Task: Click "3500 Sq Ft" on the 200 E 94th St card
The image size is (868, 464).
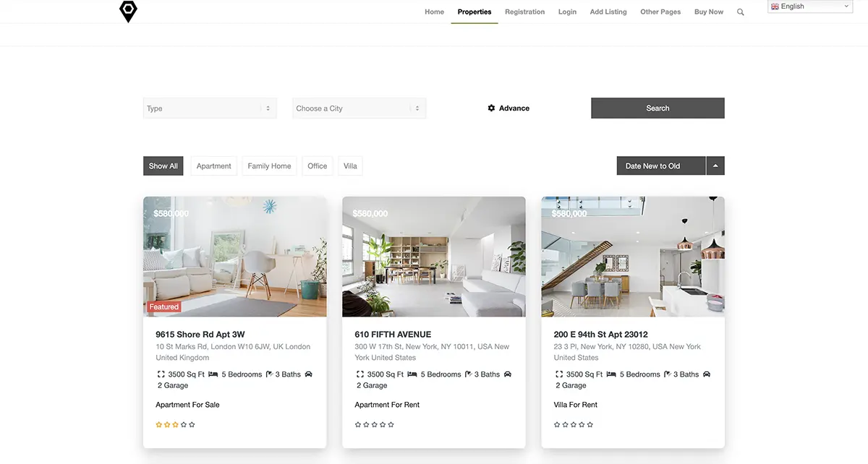Action: 584,374
